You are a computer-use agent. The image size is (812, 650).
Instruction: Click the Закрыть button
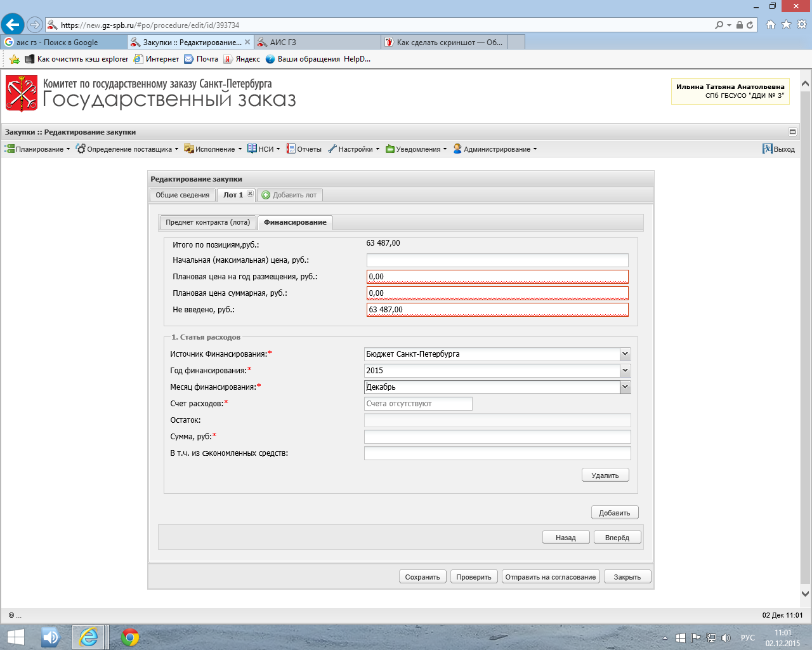627,577
